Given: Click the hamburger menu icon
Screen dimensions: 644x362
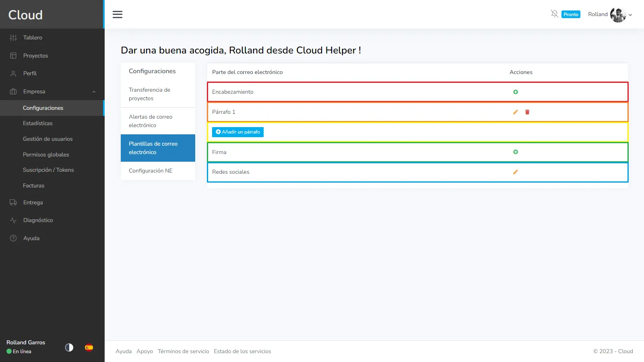Looking at the screenshot, I should pos(118,14).
